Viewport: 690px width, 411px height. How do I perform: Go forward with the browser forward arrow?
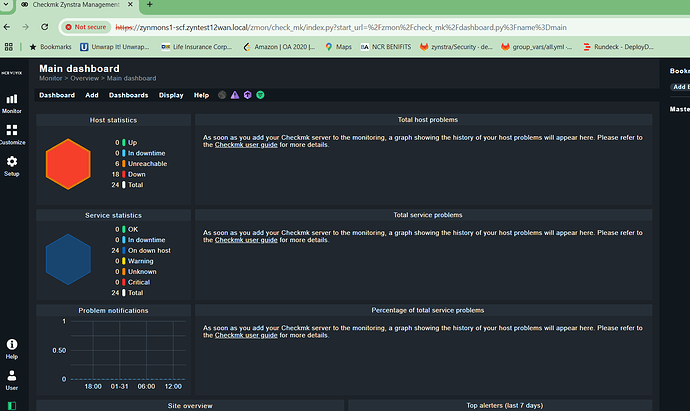[x=26, y=27]
